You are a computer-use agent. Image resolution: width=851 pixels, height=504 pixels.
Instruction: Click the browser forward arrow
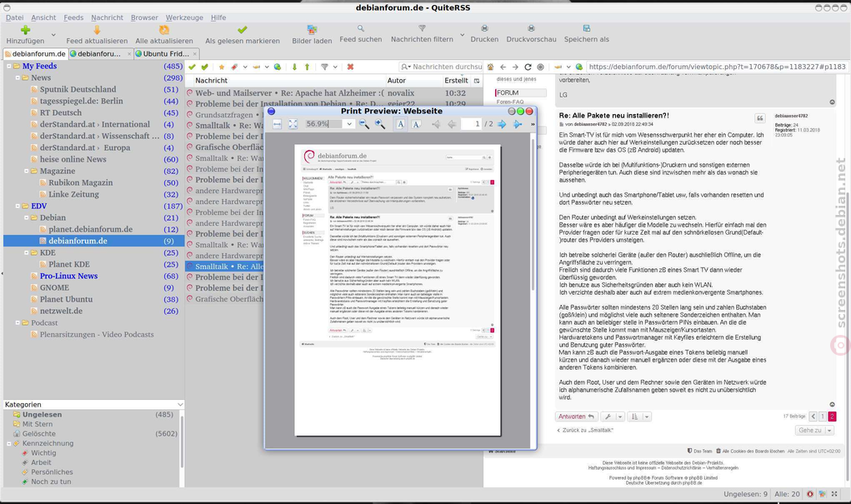click(x=515, y=67)
